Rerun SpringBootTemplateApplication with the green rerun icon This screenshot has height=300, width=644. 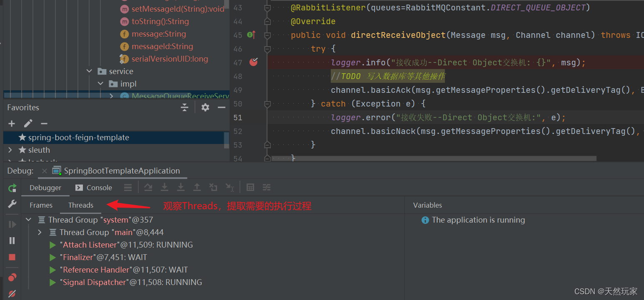(x=12, y=188)
